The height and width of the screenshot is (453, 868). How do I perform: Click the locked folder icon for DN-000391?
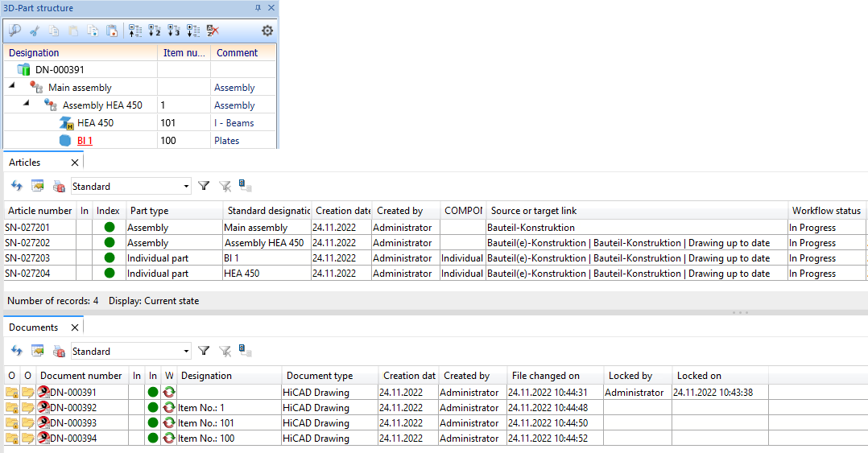coord(12,393)
